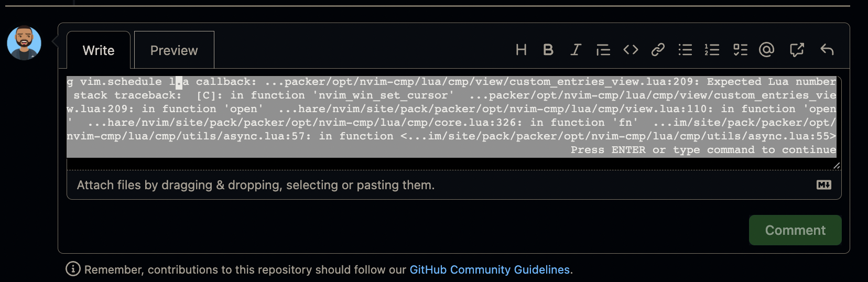Open the user avatar profile

click(24, 43)
